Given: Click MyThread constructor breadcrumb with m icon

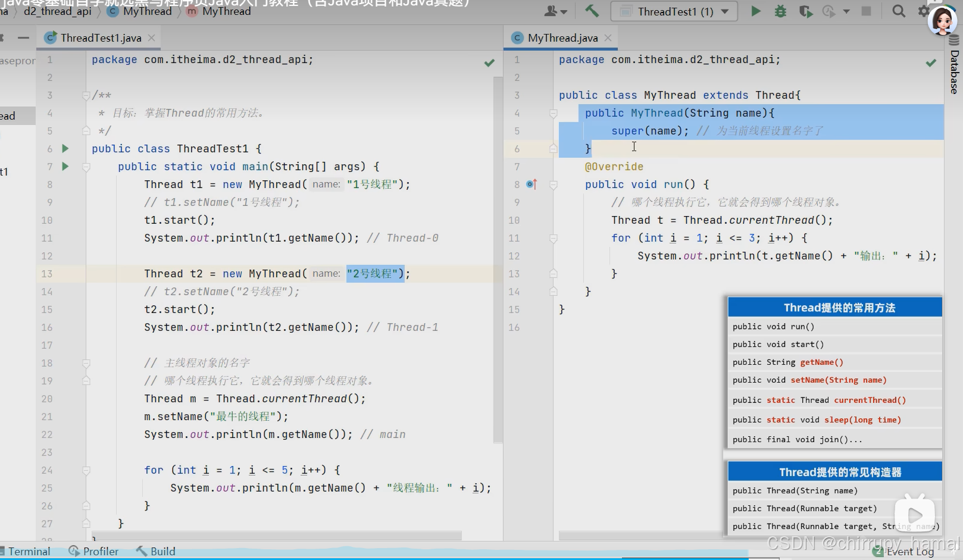Looking at the screenshot, I should pos(219,11).
